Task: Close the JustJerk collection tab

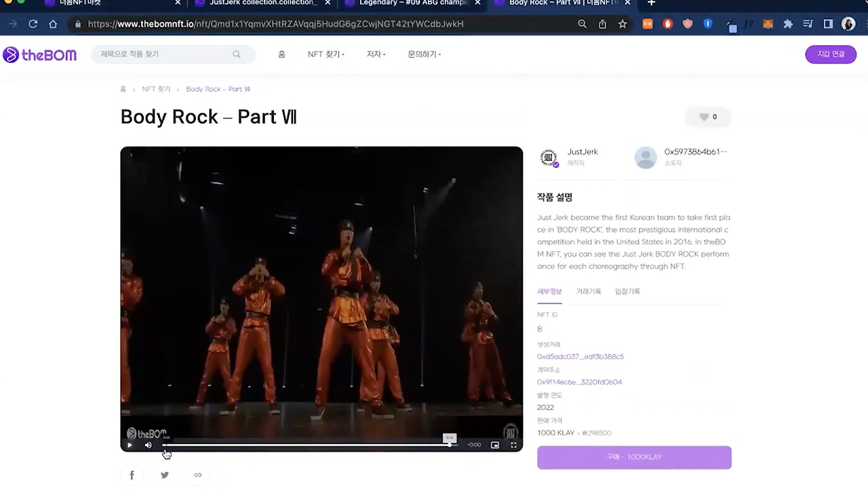Action: [x=328, y=3]
